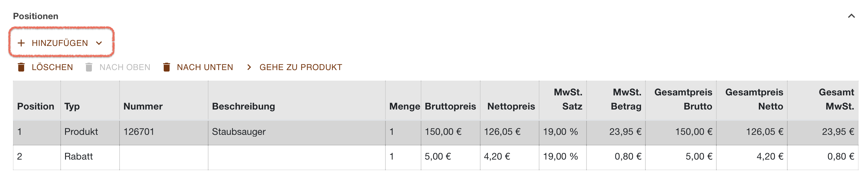The height and width of the screenshot is (179, 868).
Task: Click the icon before Nach Unten
Action: tap(166, 67)
